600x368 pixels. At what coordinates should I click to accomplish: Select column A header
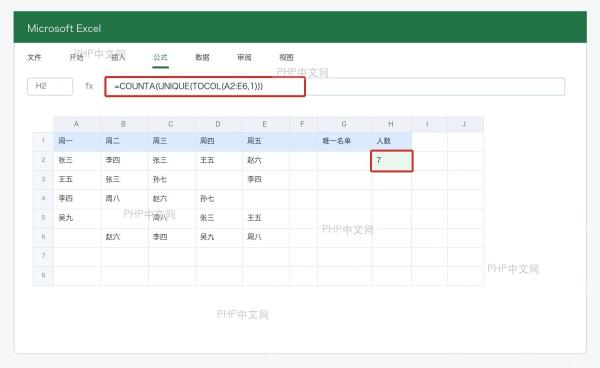pyautogui.click(x=77, y=124)
